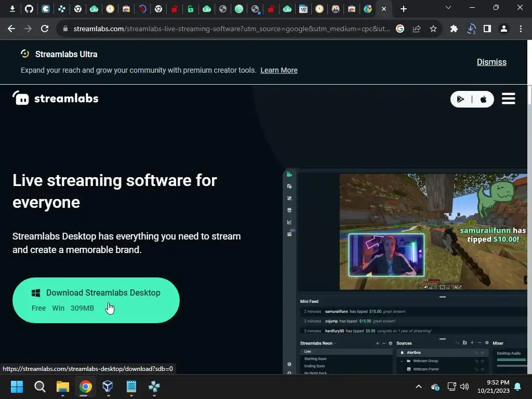Click the page vertical scrollbar thumb
The image size is (532, 399).
coord(529,95)
